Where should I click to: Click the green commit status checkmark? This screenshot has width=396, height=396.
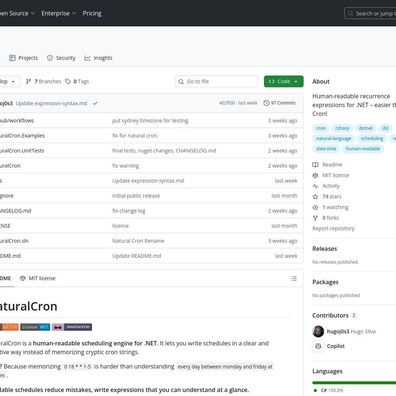point(95,103)
